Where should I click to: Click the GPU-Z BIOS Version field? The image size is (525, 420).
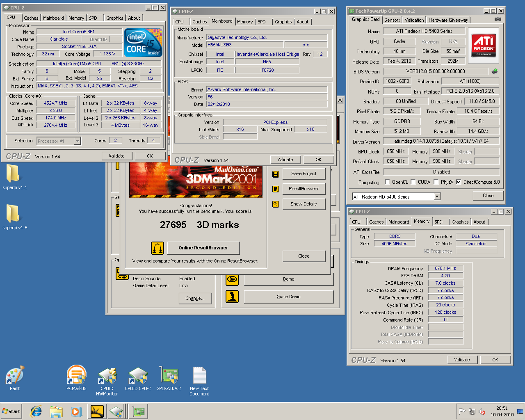tap(436, 71)
